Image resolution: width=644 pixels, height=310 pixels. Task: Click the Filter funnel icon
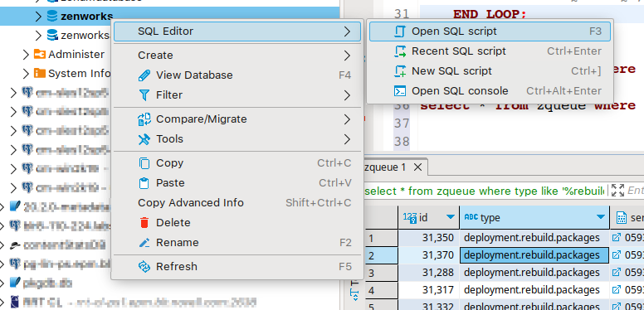click(144, 95)
